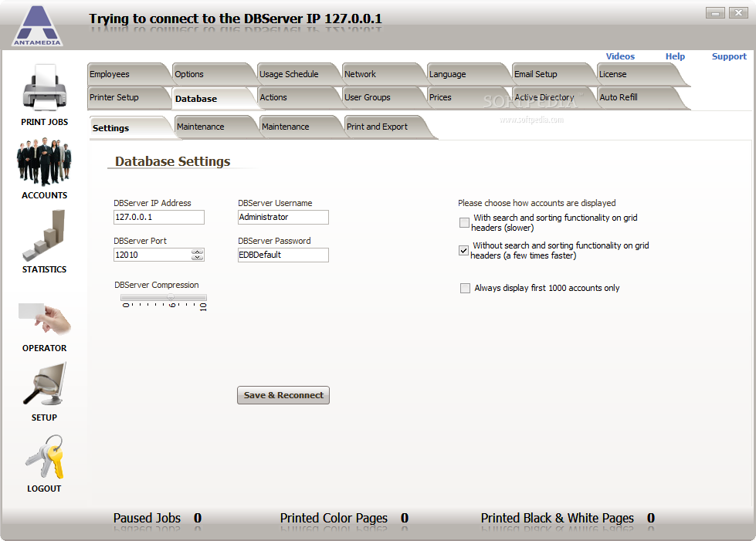Click the Database Settings heading
756x541 pixels.
(173, 161)
